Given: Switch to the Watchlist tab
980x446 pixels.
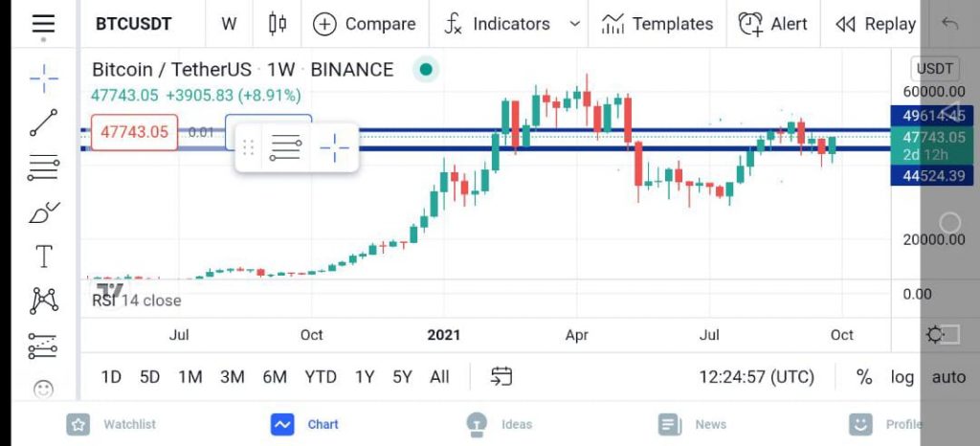Looking at the screenshot, I should click(111, 424).
